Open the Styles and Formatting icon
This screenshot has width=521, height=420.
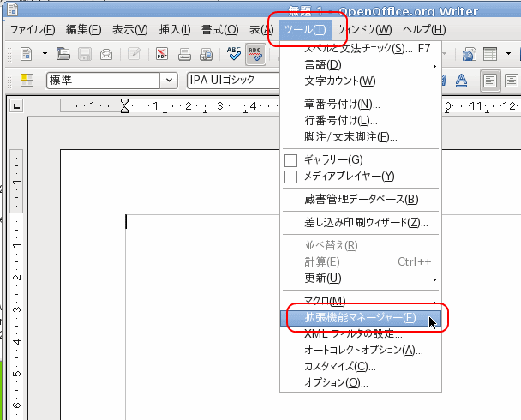[27, 81]
